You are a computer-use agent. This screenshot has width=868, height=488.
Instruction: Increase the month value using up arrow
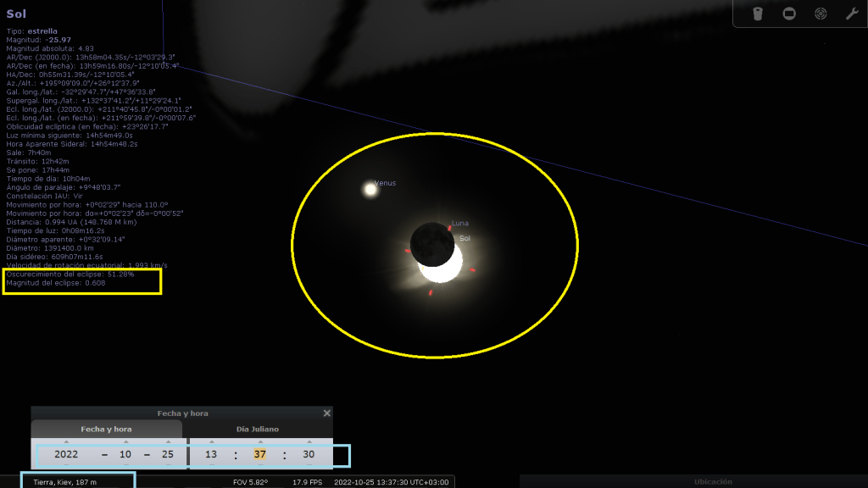pos(125,442)
